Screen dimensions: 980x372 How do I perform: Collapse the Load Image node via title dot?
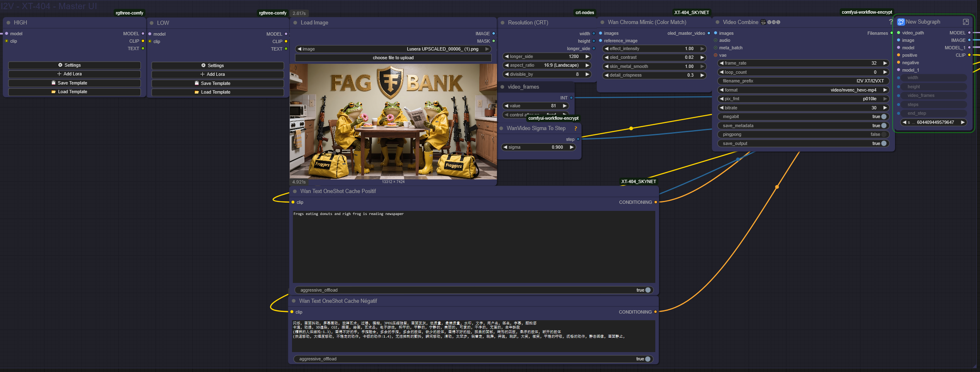pos(295,23)
